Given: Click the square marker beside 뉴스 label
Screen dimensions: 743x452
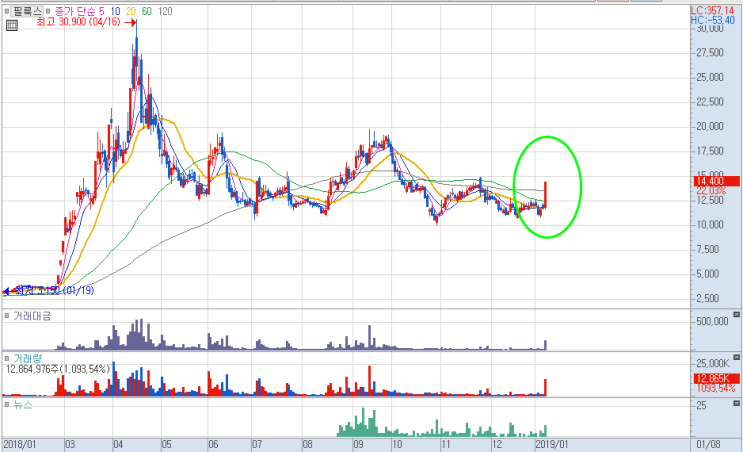Looking at the screenshot, I should pos(7,404).
